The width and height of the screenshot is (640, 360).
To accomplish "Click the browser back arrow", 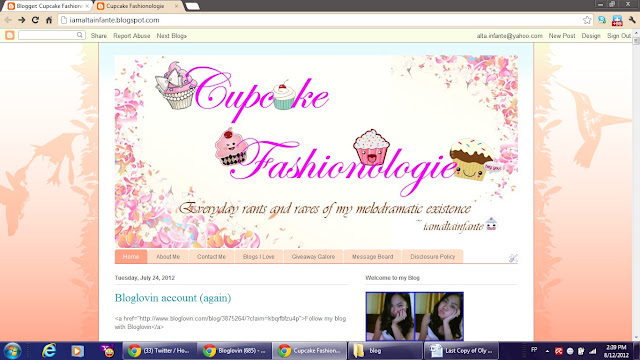I will tap(8, 20).
